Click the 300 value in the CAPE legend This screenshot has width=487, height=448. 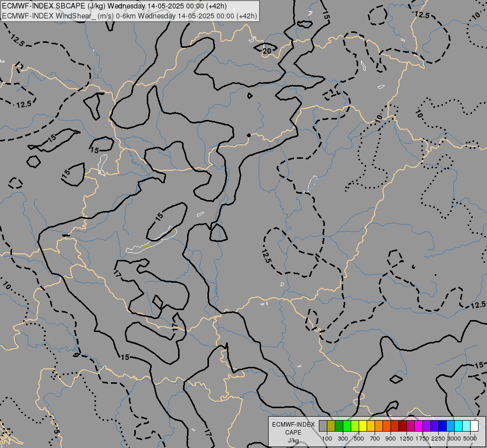click(x=343, y=439)
